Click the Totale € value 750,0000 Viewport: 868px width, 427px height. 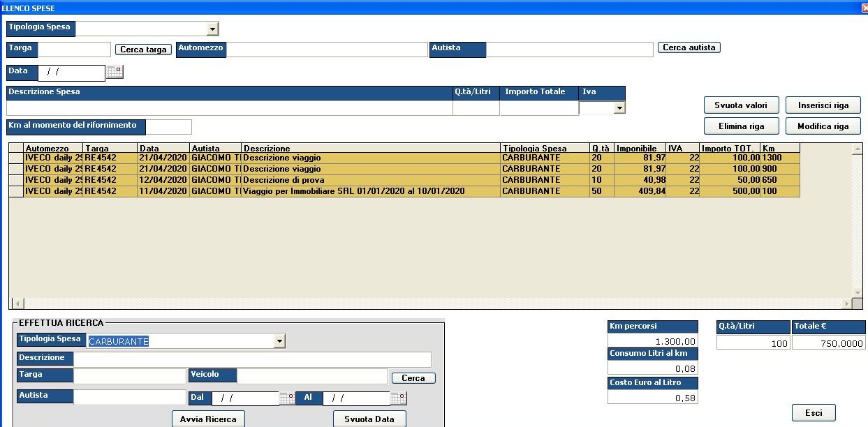(829, 343)
